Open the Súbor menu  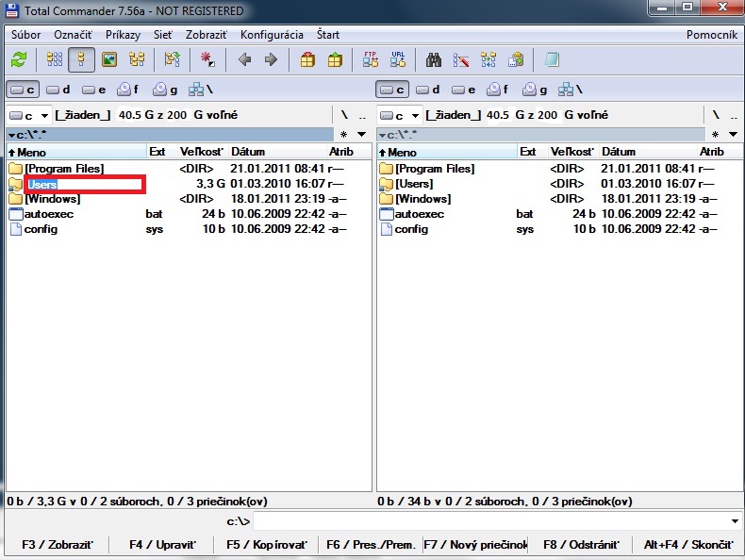click(x=26, y=35)
